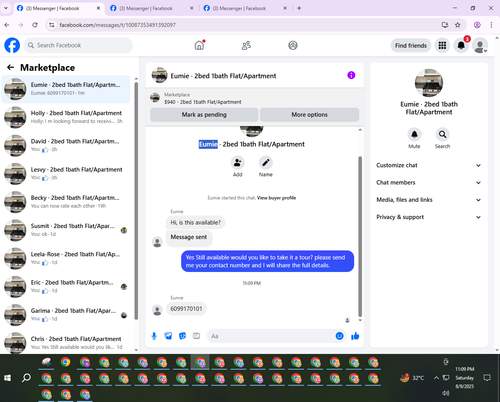The height and width of the screenshot is (402, 500).
Task: Click the weather 32°C taskbar widget
Action: pyautogui.click(x=412, y=378)
